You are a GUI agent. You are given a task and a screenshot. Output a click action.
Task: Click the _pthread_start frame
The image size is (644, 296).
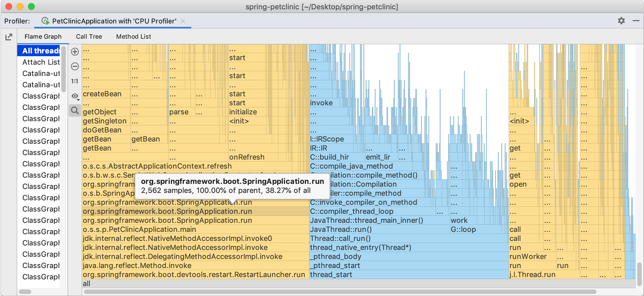coord(409,265)
